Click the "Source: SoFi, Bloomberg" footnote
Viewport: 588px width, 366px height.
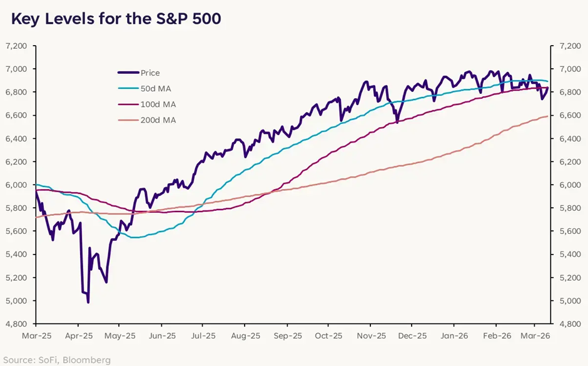coord(56,359)
